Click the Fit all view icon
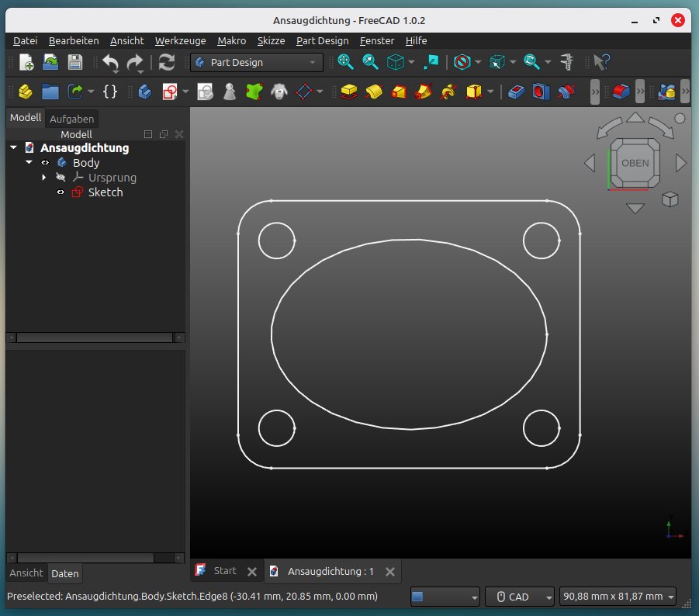Screen dimensions: 699x616 click(x=344, y=62)
